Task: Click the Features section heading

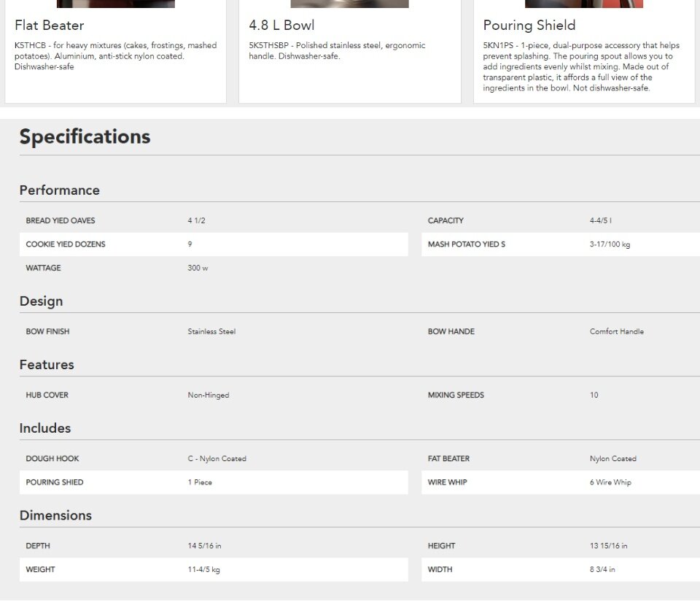Action: click(47, 365)
